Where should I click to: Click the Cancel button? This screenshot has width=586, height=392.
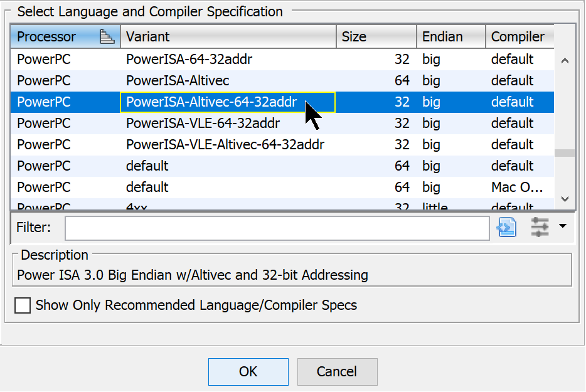[x=337, y=371]
